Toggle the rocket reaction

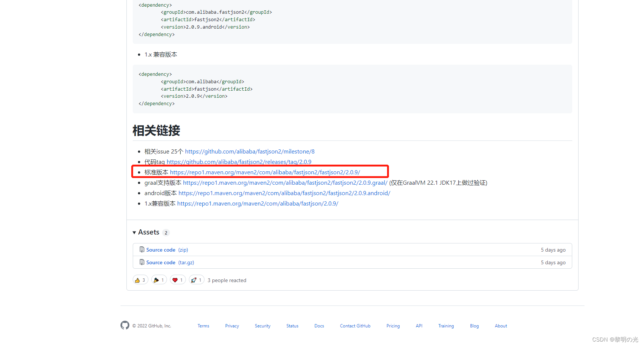tap(196, 280)
